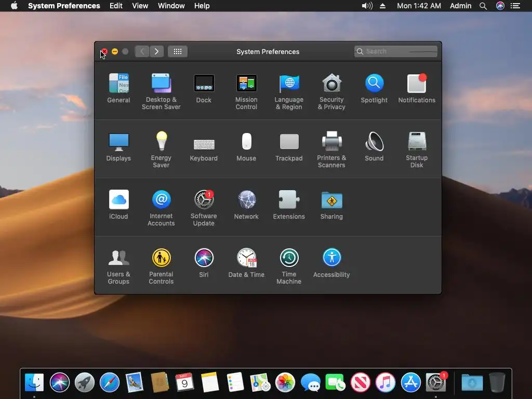Click the Admin user menu
Screen dimensions: 532x399
pyautogui.click(x=460, y=6)
